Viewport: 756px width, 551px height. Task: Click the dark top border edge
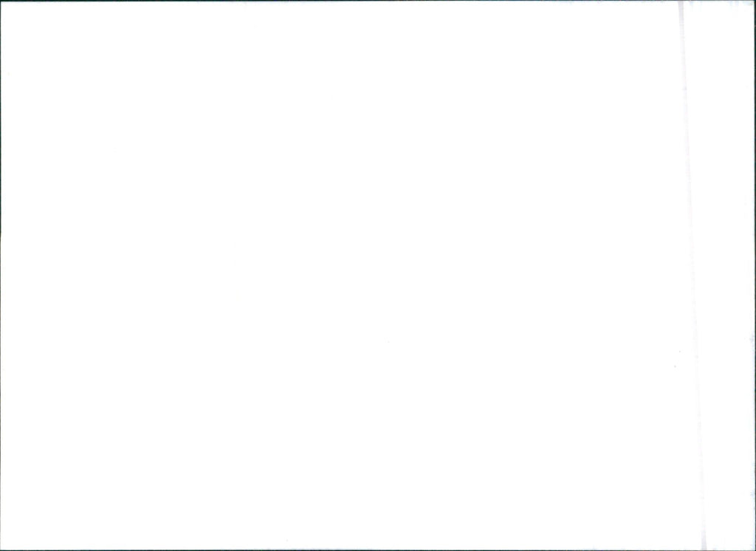378,1
